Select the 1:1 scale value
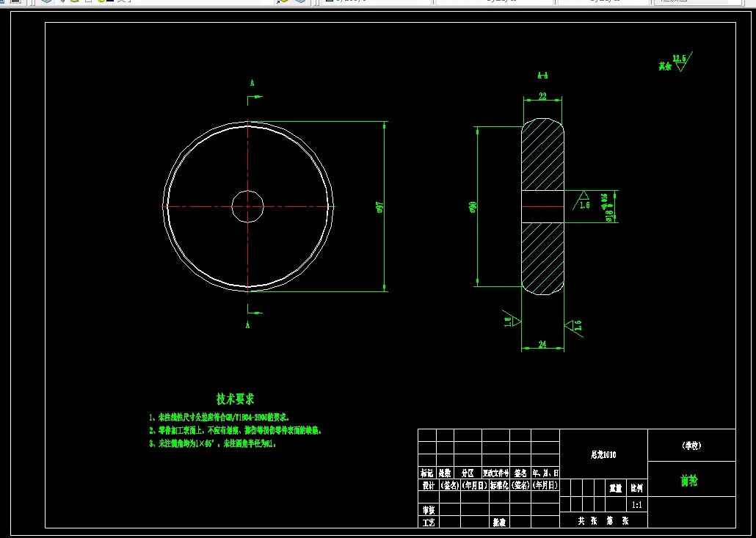Viewport: 756px width, 538px height. pyautogui.click(x=636, y=505)
